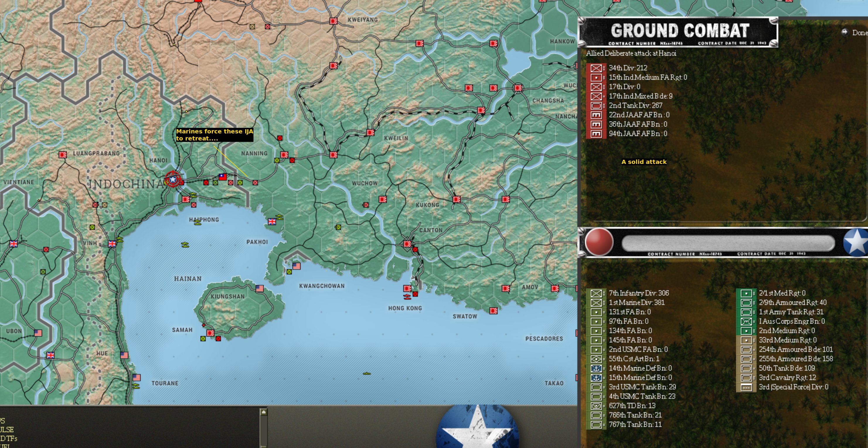Select the Japanese base at Kweiyang
868x448 pixels.
pyautogui.click(x=333, y=21)
